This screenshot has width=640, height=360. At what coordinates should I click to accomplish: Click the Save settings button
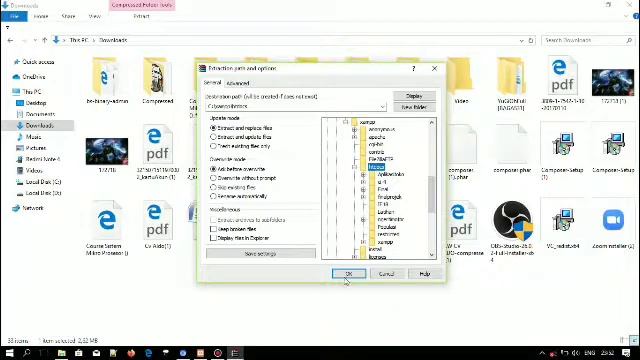(260, 253)
